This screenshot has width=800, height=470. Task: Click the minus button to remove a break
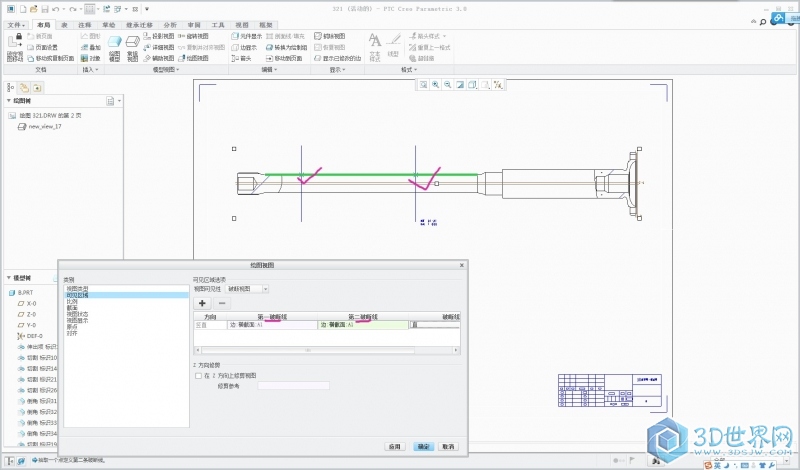221,303
